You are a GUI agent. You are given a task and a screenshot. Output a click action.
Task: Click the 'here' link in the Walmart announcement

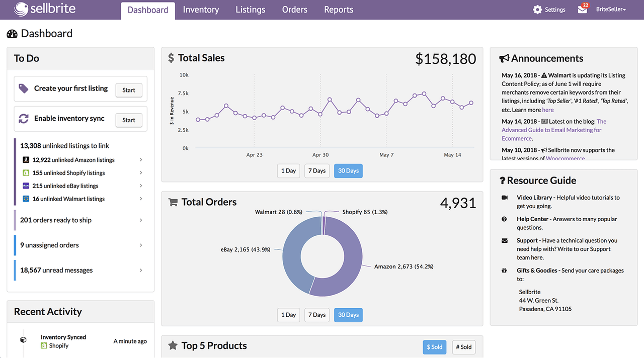[x=548, y=110]
